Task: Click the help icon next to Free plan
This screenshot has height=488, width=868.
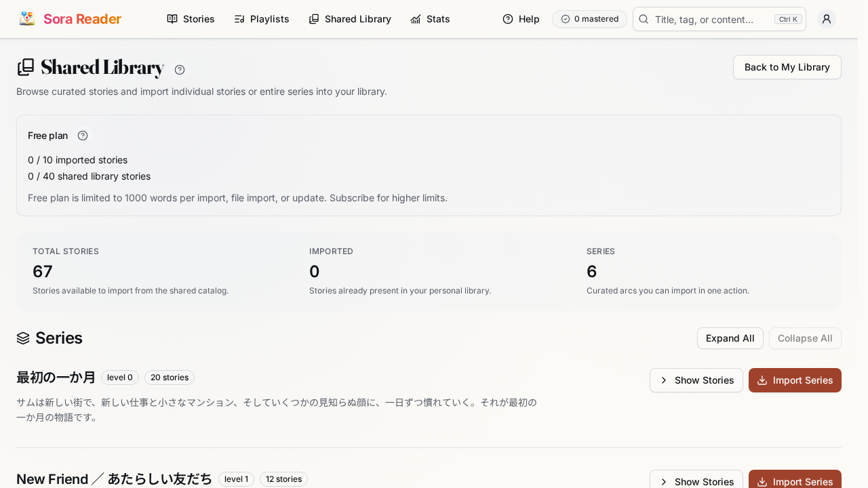Action: [x=83, y=136]
